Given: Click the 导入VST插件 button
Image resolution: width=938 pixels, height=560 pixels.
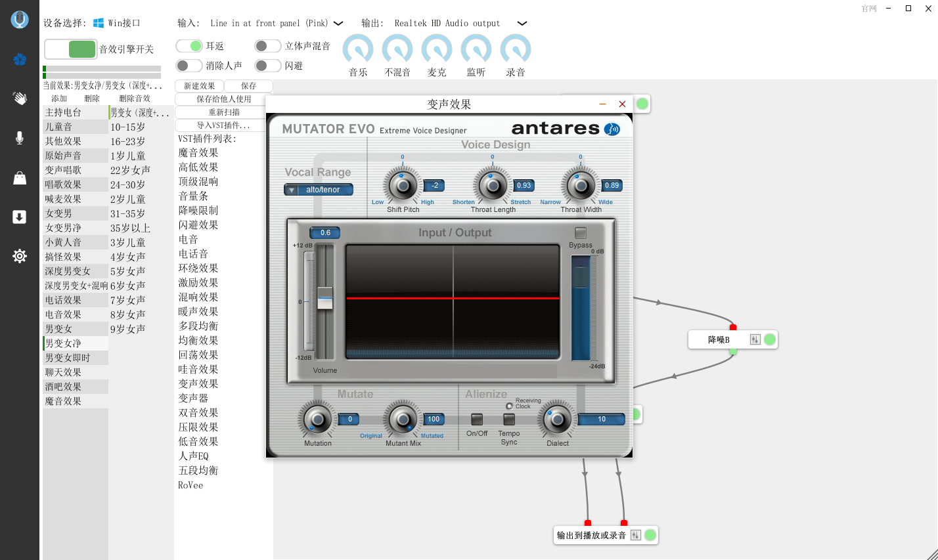Looking at the screenshot, I should (224, 125).
